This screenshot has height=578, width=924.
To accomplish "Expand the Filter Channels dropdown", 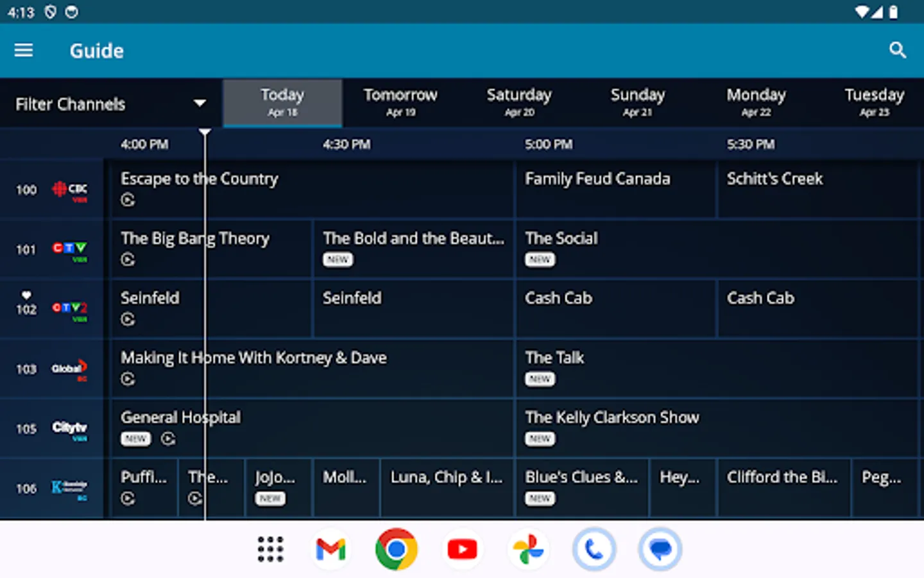I will pos(111,103).
